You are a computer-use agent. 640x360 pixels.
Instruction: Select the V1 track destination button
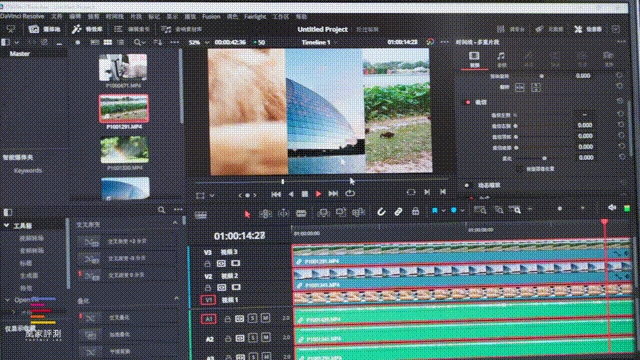[x=208, y=300]
